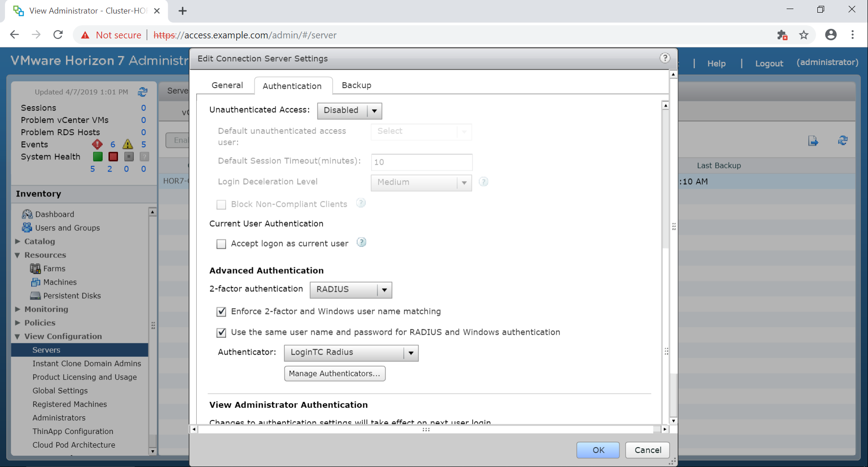Click the Default Session Timeout input field

421,162
